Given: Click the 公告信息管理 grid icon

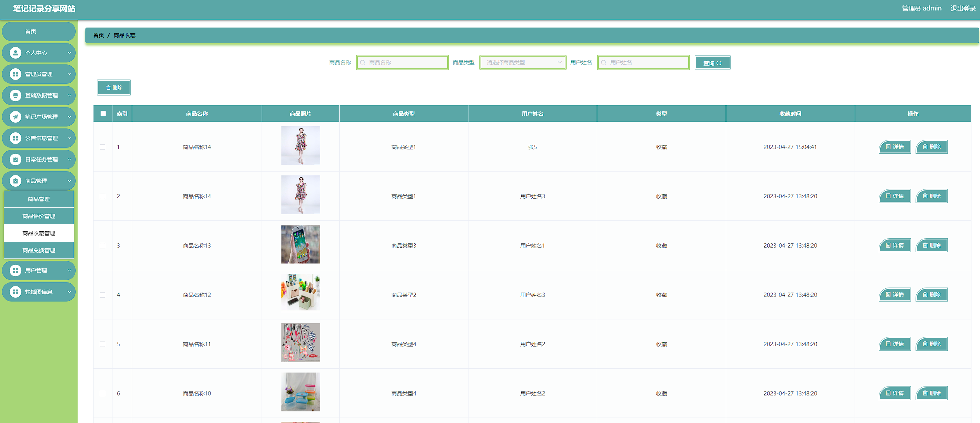Looking at the screenshot, I should point(16,138).
